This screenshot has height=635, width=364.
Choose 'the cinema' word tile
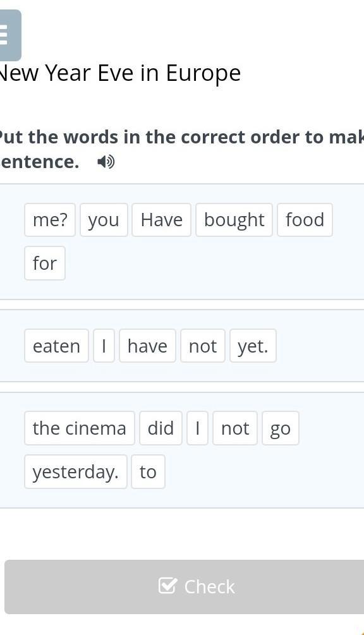(x=80, y=428)
